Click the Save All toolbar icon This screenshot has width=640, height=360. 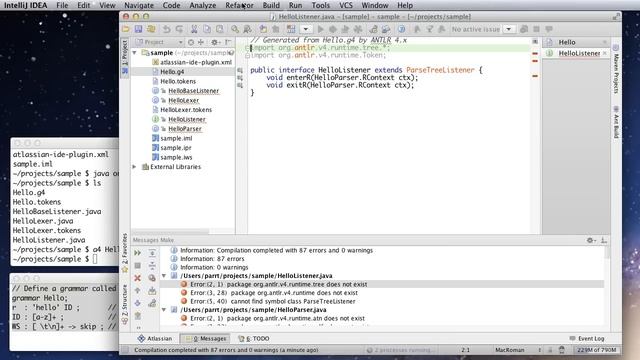click(138, 29)
